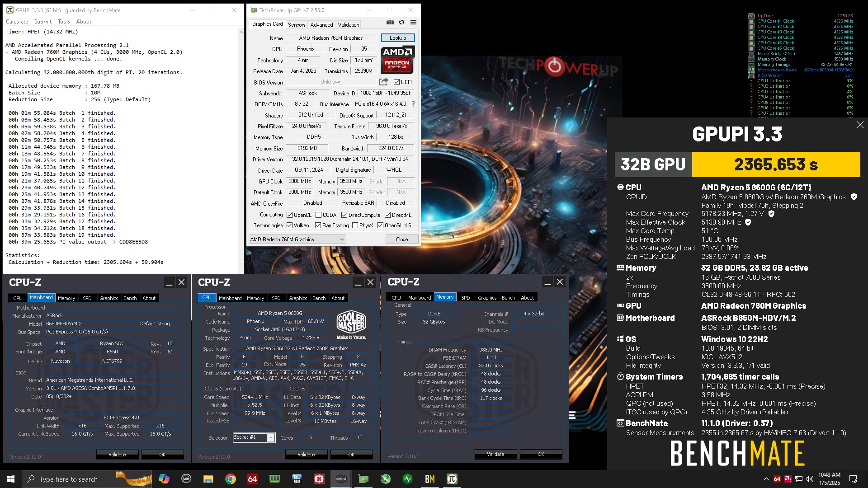Click the 2365.653 s result score bar
868x488 pixels.
776,164
